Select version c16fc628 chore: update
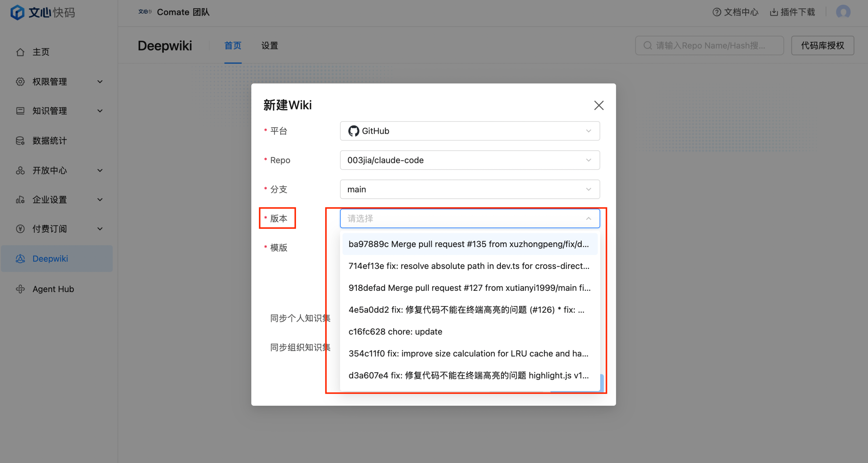This screenshot has height=463, width=868. [x=470, y=332]
